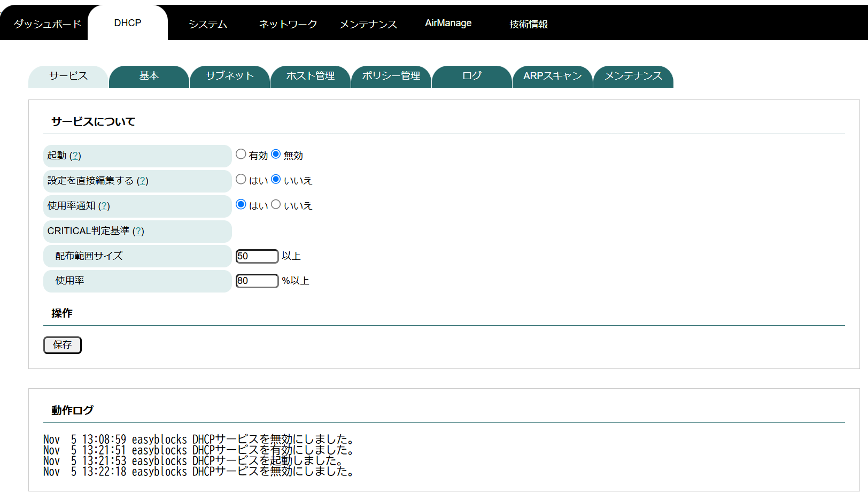Open help link next to 使用率通知
The width and height of the screenshot is (868, 500).
104,206
